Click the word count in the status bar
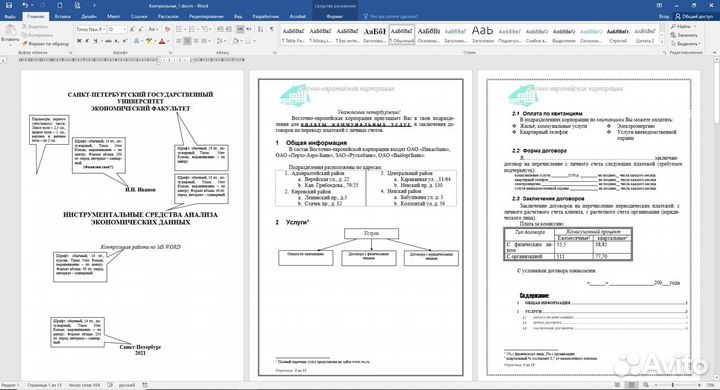720x390 pixels. (84, 385)
